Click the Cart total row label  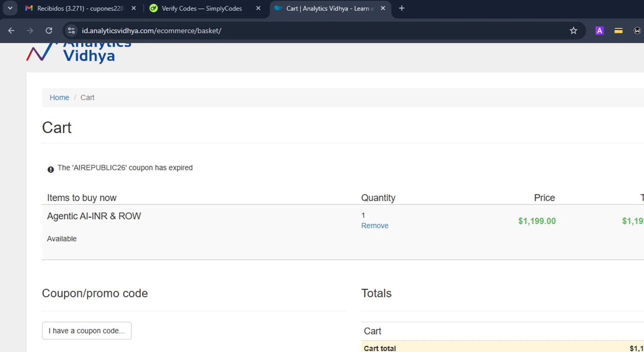pyautogui.click(x=380, y=348)
